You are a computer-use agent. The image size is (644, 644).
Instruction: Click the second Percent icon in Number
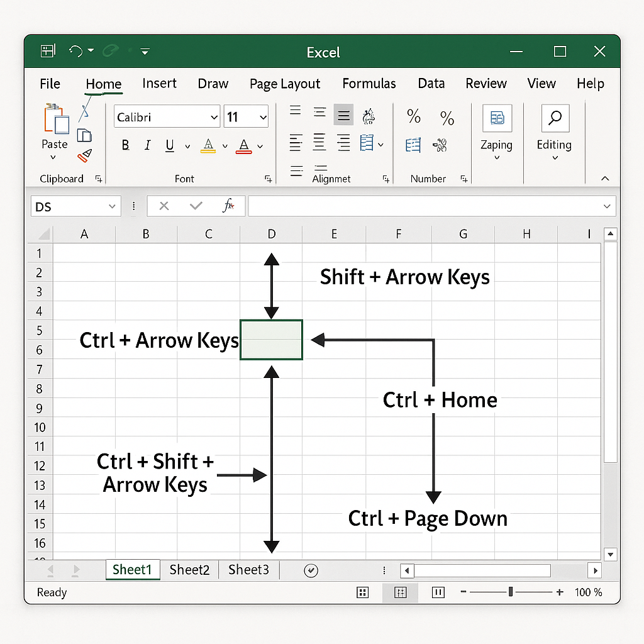point(447,118)
